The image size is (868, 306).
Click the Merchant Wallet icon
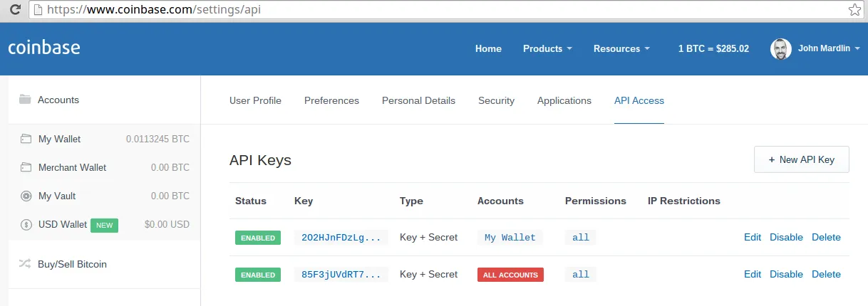pyautogui.click(x=26, y=167)
